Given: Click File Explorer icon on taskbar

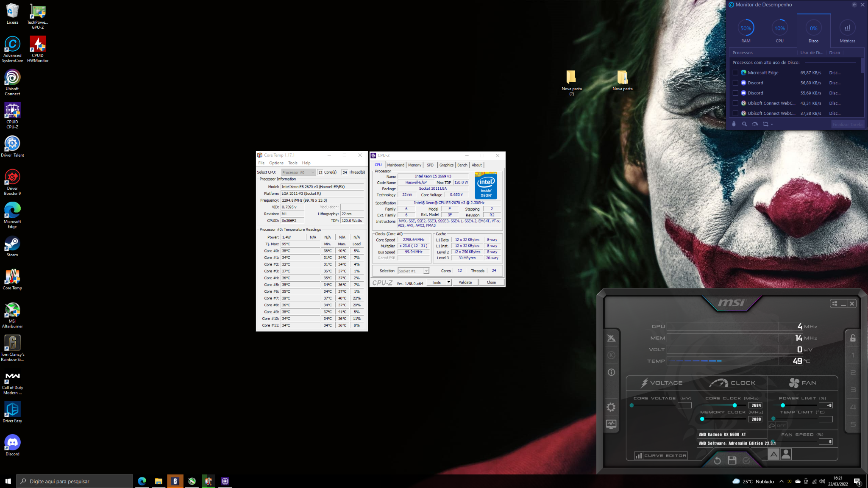Looking at the screenshot, I should [159, 481].
